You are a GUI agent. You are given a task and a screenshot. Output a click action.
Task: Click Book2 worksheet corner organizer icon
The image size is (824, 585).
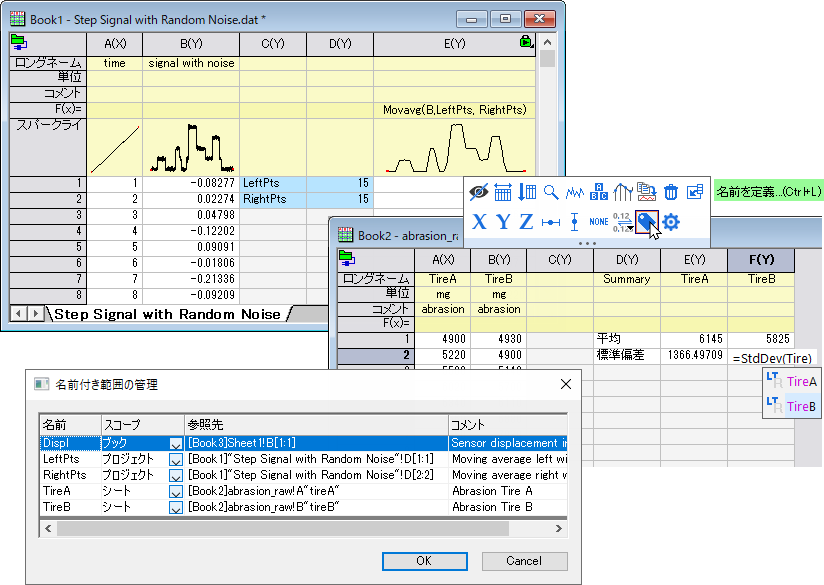(346, 258)
